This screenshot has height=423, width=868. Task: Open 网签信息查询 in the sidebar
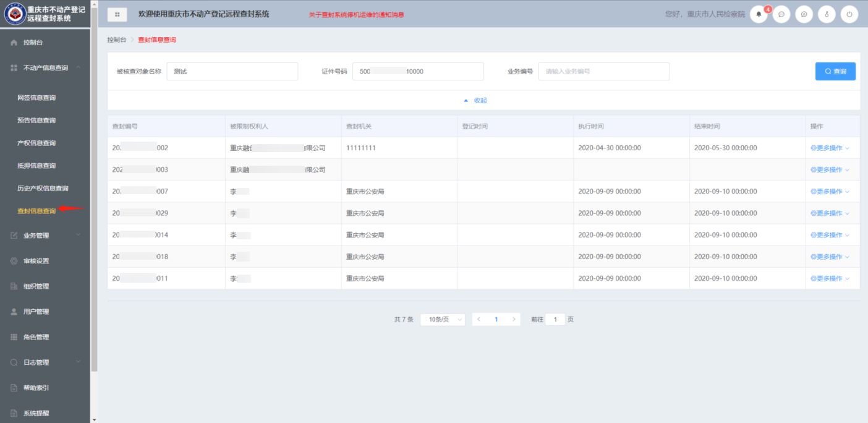36,98
